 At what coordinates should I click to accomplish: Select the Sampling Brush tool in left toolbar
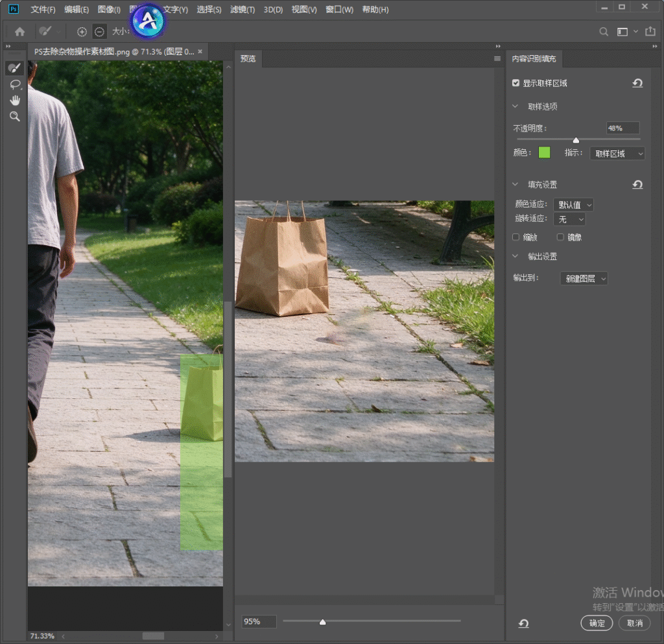(14, 67)
